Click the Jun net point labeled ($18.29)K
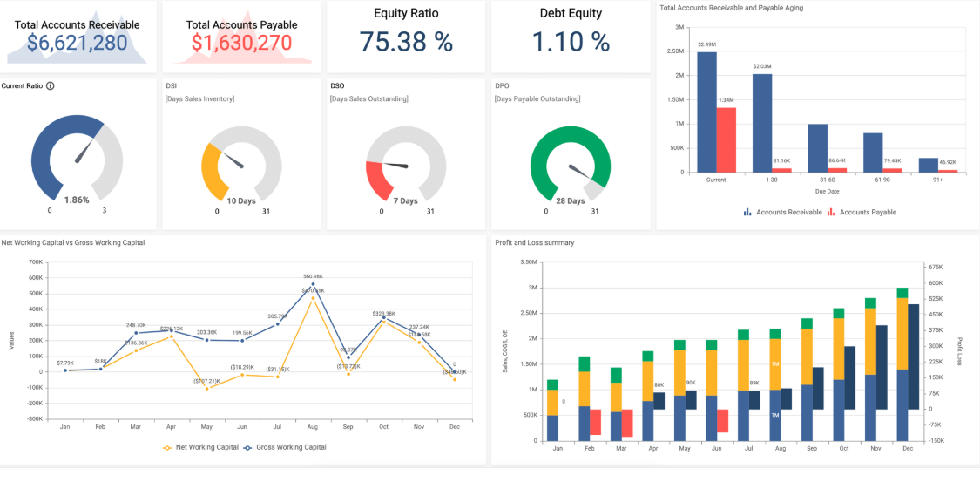Viewport: 980px width, 489px height. pos(242,375)
